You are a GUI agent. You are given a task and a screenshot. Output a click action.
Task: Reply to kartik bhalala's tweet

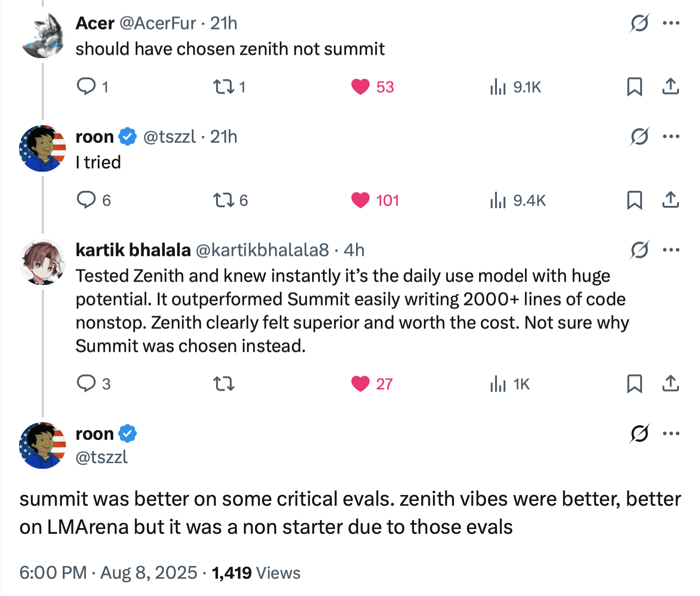coord(86,384)
